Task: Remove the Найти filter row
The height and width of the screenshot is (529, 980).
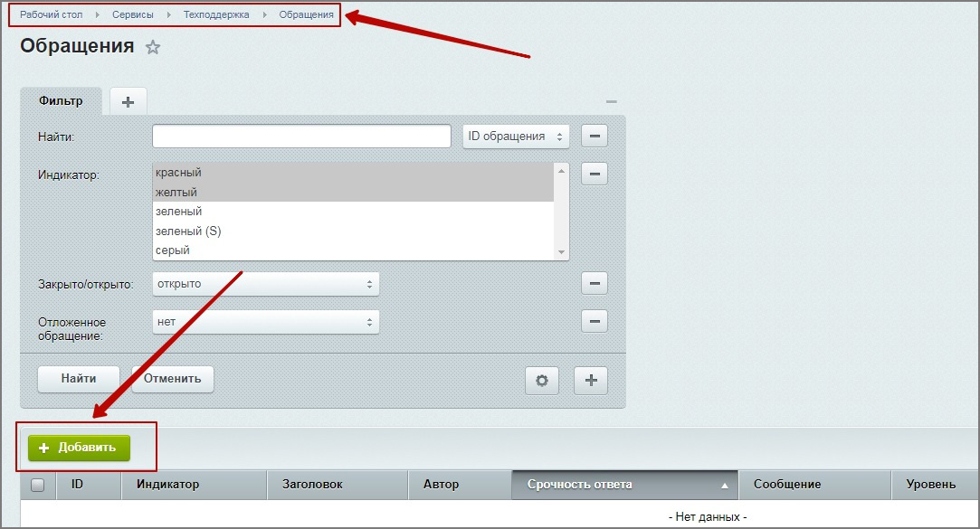Action: 594,137
